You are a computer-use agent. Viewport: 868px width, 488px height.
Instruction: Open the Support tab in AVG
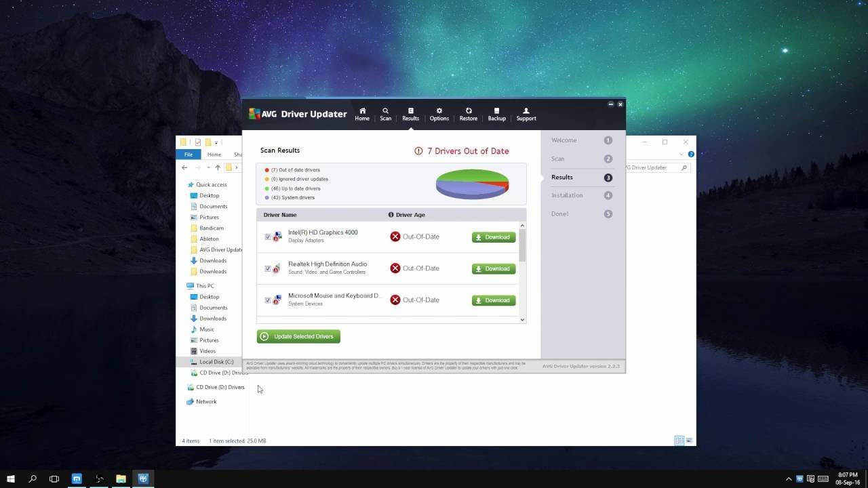click(526, 114)
